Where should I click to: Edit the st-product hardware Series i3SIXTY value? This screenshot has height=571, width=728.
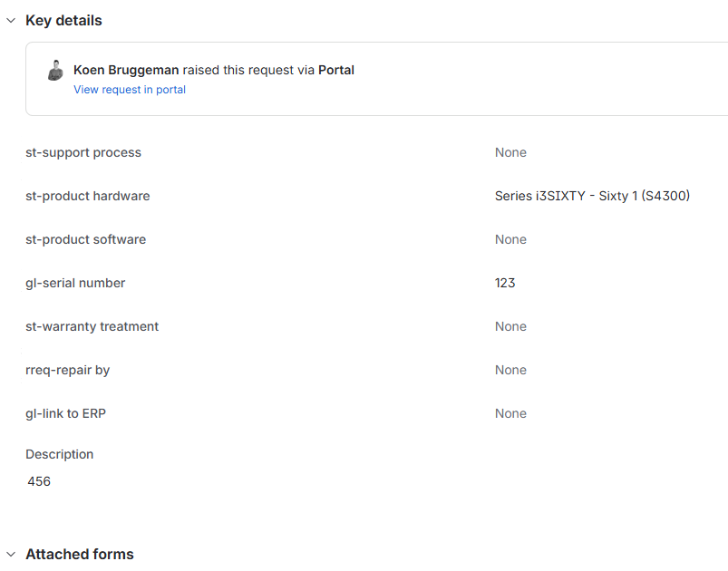click(x=592, y=196)
